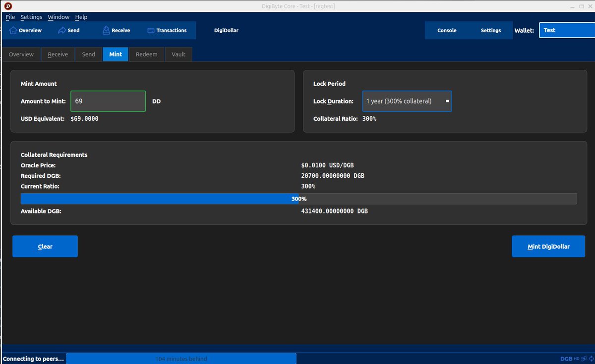Click the network connections icon in the status bar
595x364 pixels.
tap(584, 359)
